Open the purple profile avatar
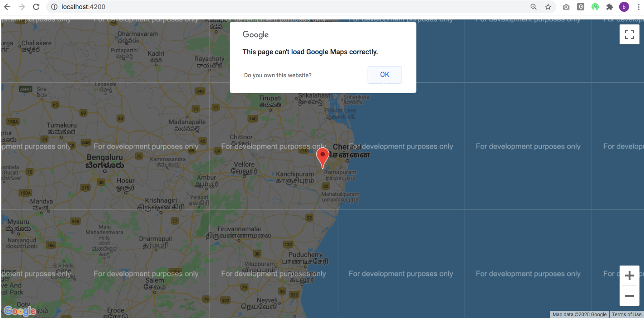644x318 pixels. [x=624, y=7]
